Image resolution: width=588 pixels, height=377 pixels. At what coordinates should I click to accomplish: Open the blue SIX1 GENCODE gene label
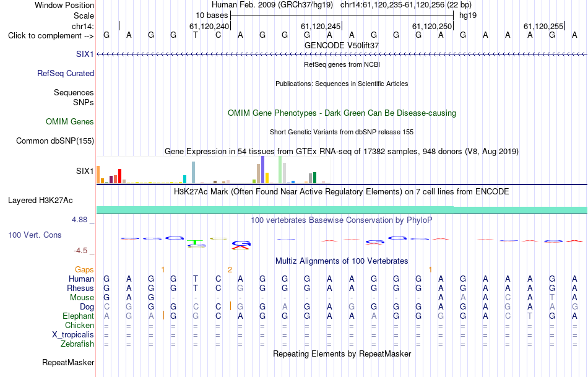pos(85,54)
